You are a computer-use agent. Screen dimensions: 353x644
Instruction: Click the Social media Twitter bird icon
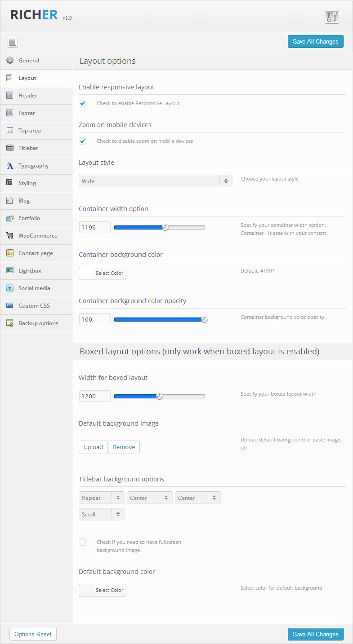point(9,288)
